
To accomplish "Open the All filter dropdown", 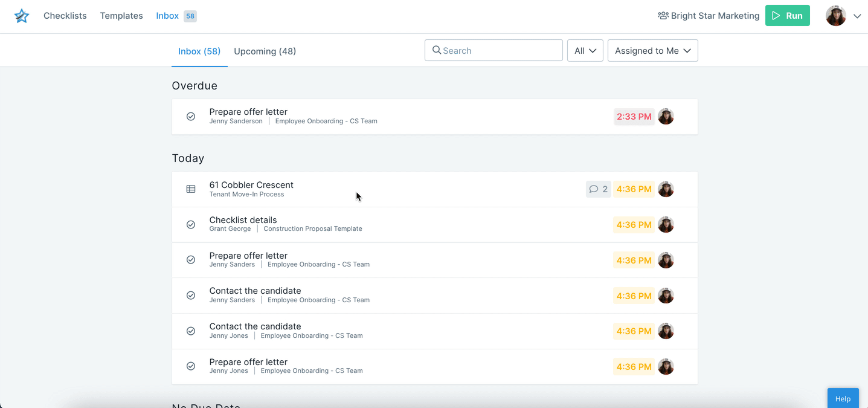I will click(585, 51).
